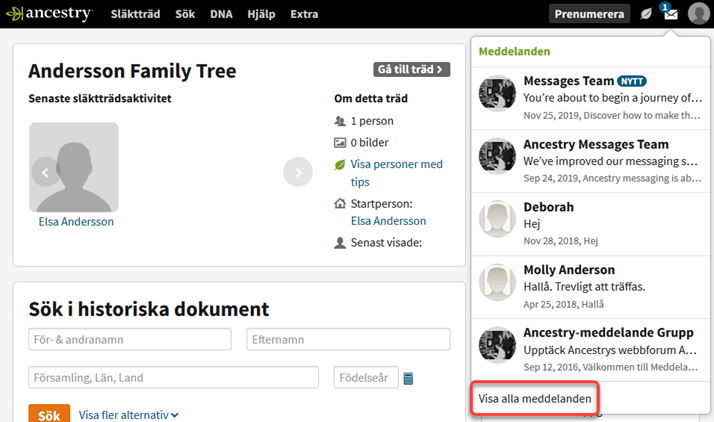Open the Sök menu
This screenshot has height=422, width=714.
(185, 14)
